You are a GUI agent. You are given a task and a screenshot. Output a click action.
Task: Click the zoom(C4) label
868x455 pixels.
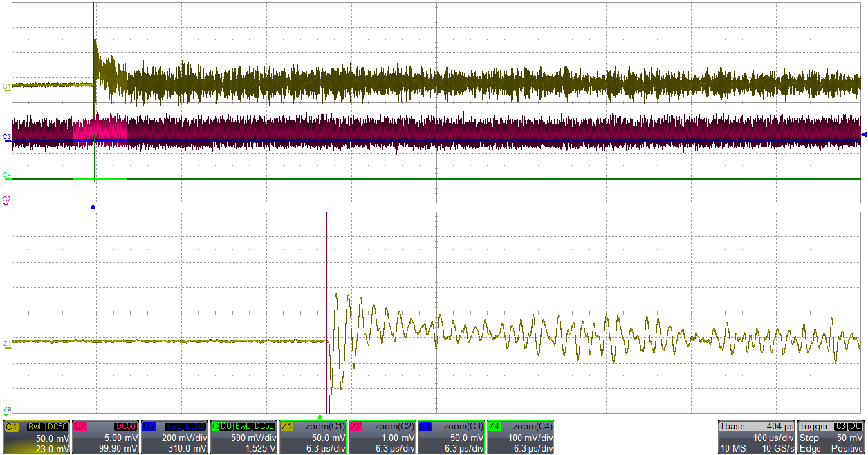(x=533, y=427)
